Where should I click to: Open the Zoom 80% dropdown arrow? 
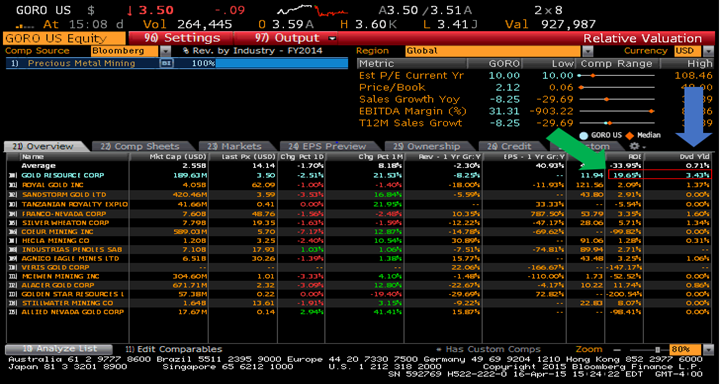click(708, 350)
